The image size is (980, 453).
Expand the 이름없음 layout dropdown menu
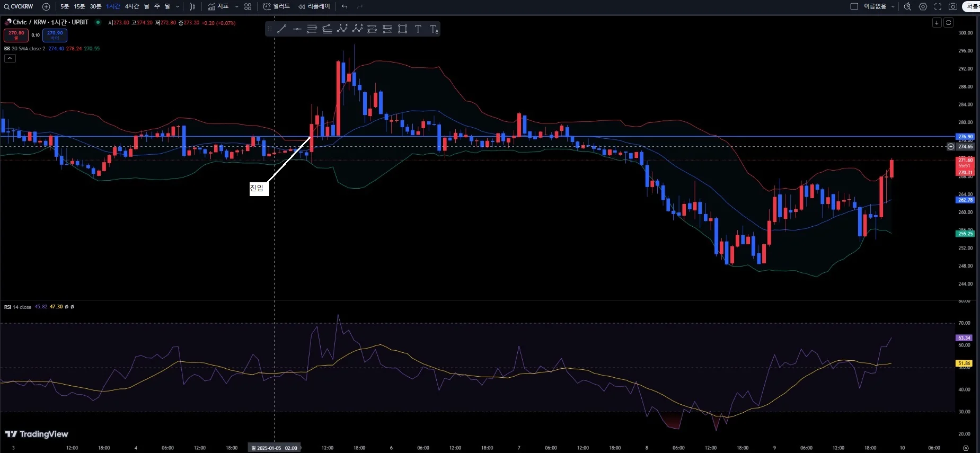coord(893,6)
